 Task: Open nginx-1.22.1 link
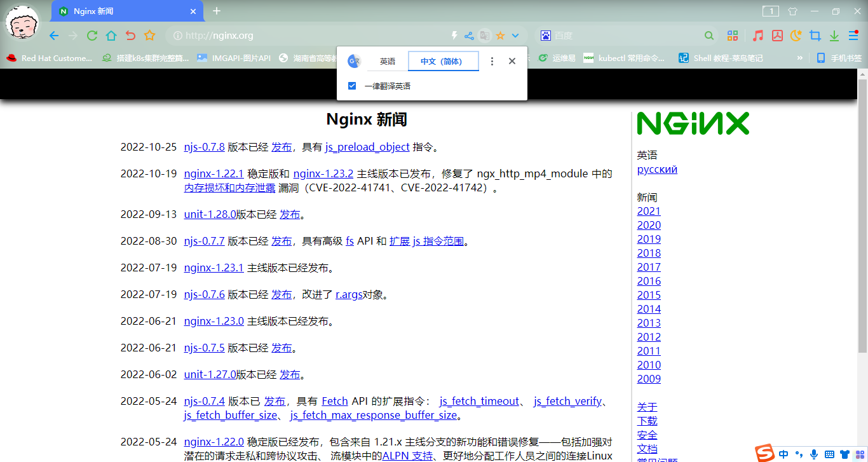click(214, 173)
